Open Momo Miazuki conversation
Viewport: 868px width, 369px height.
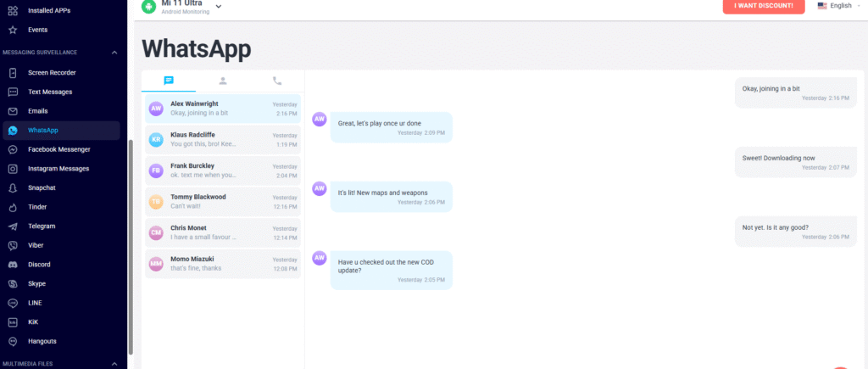pyautogui.click(x=223, y=264)
